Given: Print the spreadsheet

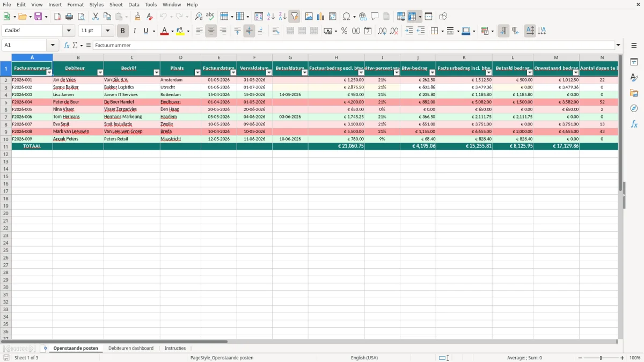Looking at the screenshot, I should click(69, 17).
